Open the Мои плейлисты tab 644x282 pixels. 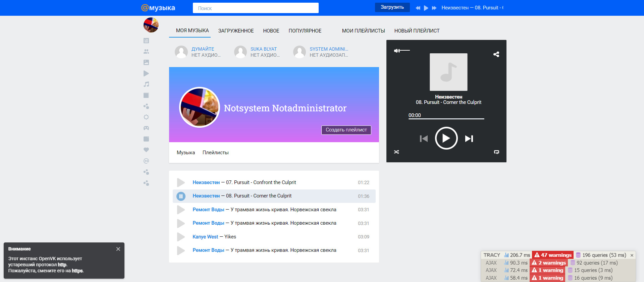[x=363, y=31]
